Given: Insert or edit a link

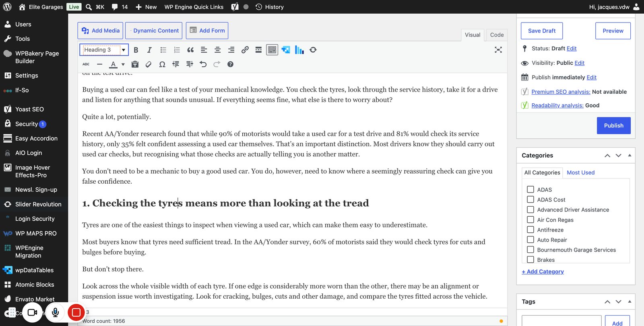Looking at the screenshot, I should (245, 50).
